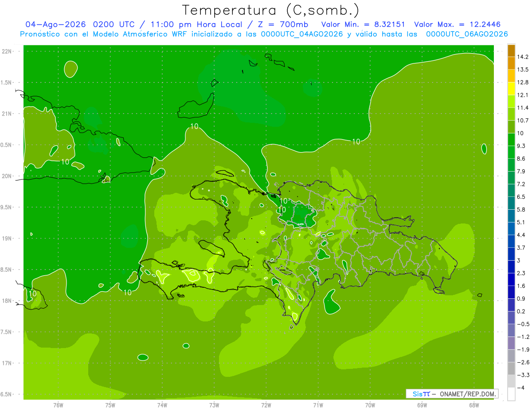
Task: Click the '75W' longitude axis label
Action: click(x=110, y=404)
